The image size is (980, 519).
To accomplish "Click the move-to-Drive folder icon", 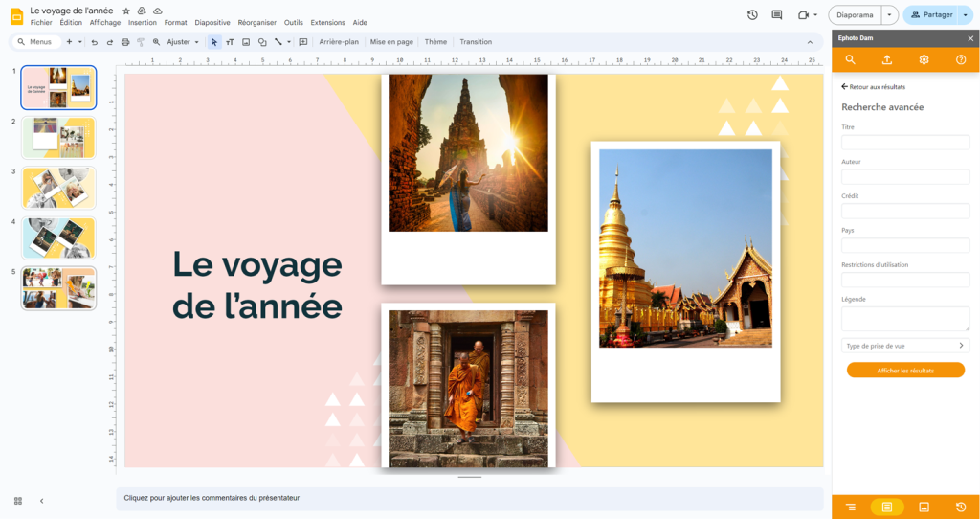I will point(142,11).
